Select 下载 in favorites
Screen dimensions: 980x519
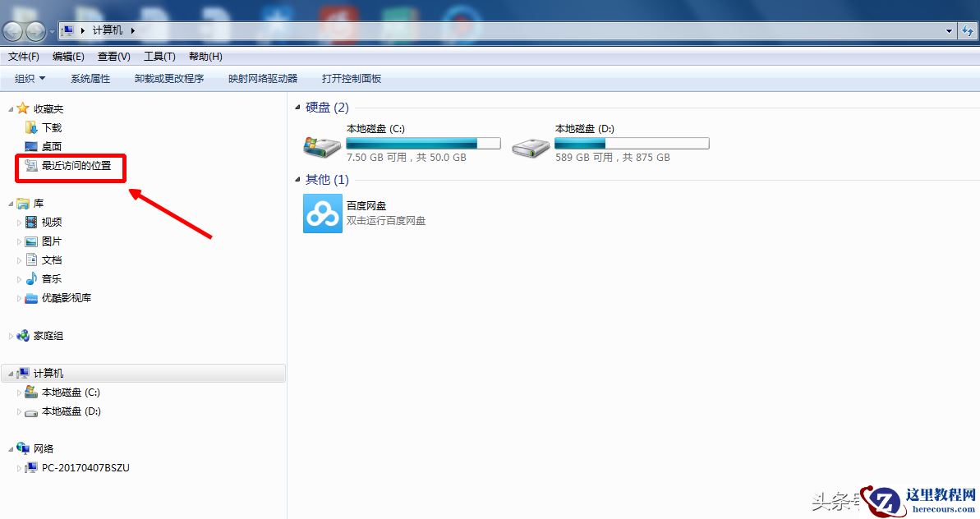52,127
